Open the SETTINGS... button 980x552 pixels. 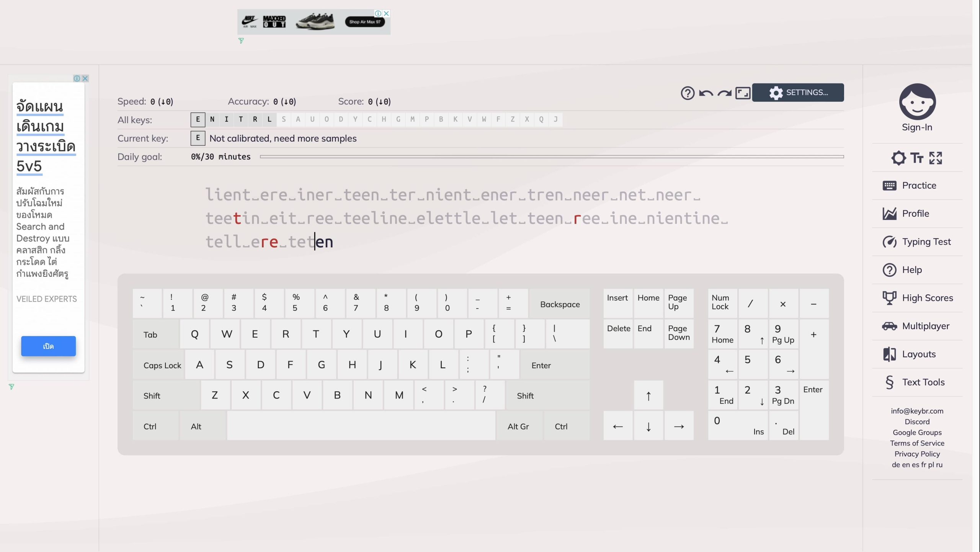point(798,93)
